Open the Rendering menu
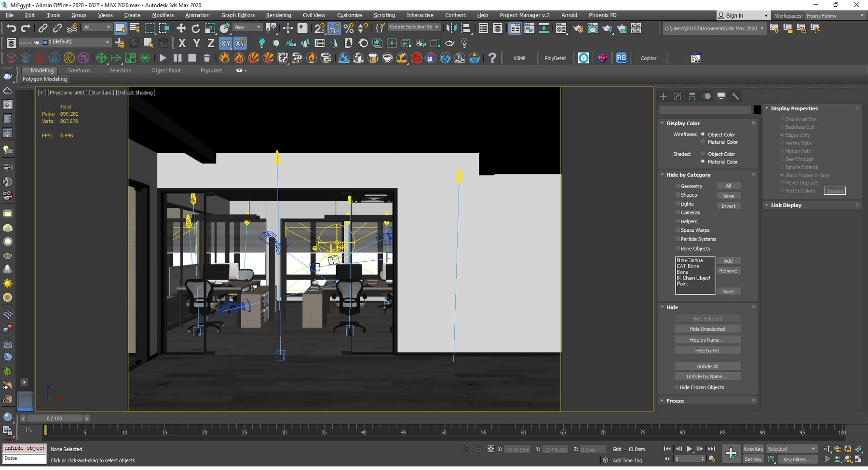 [x=278, y=15]
